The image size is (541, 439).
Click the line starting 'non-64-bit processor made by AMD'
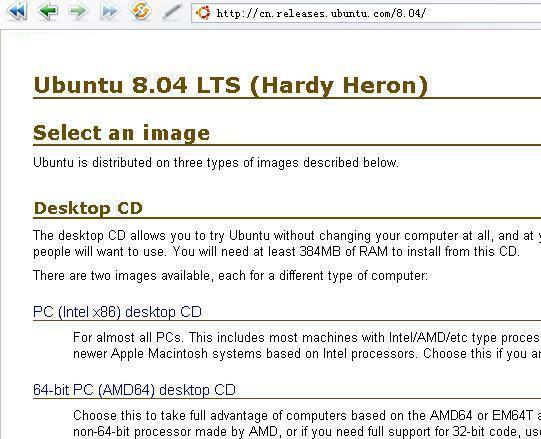click(x=307, y=431)
